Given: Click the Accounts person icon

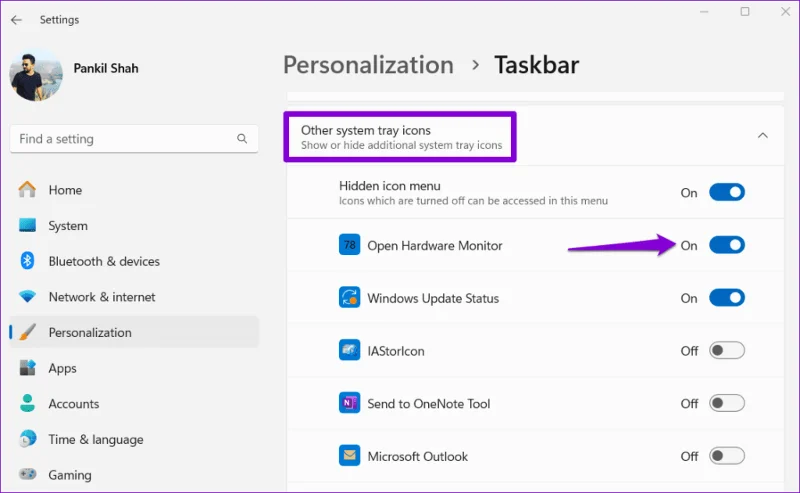Looking at the screenshot, I should [27, 403].
